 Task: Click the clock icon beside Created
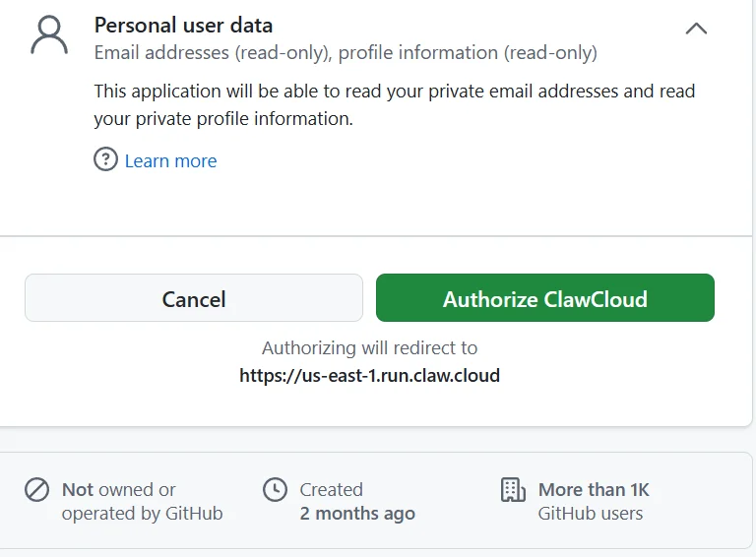275,489
